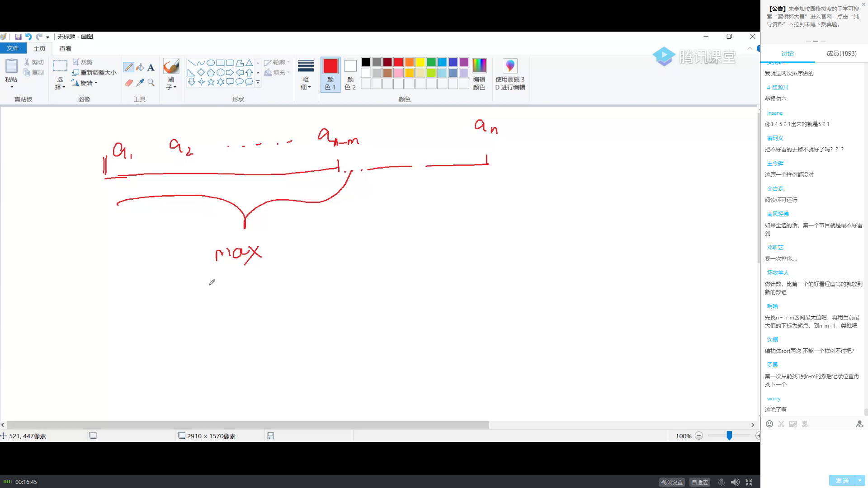Toggle exit fullscreen icon in player bar
Viewport: 868px width, 488px height.
[749, 482]
